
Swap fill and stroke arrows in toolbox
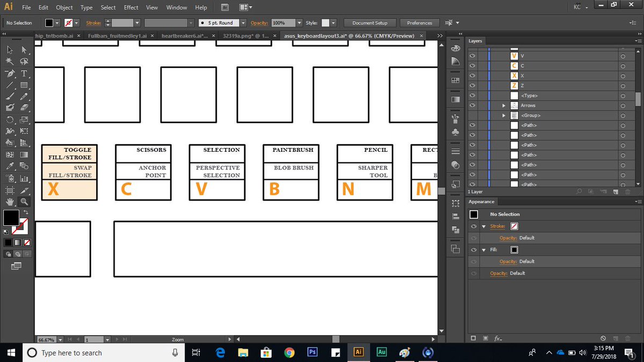[x=25, y=212]
